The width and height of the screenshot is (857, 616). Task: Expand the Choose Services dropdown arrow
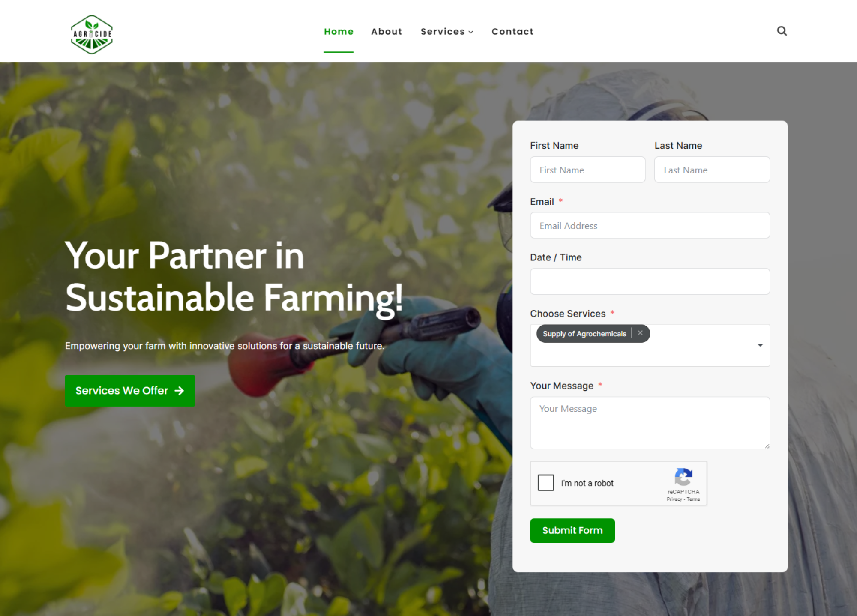(760, 345)
